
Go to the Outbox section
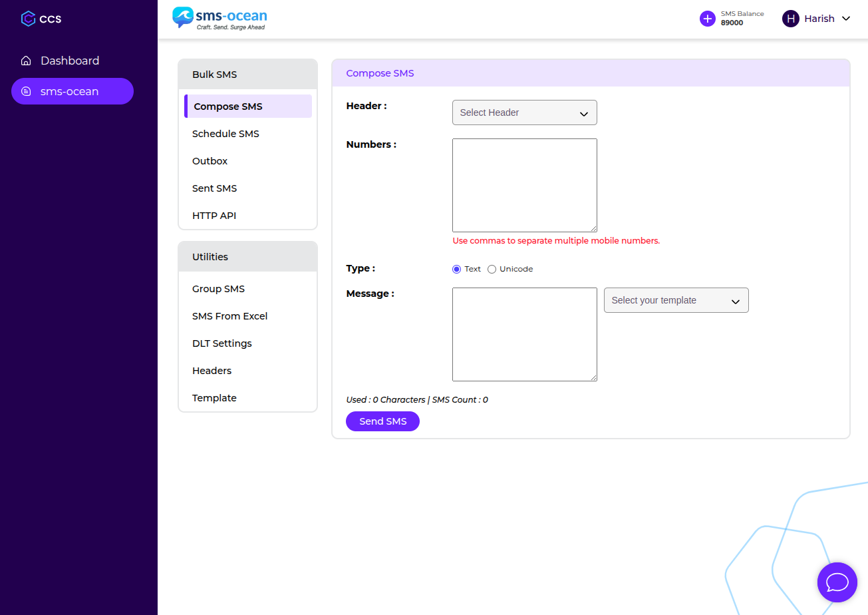pyautogui.click(x=210, y=161)
